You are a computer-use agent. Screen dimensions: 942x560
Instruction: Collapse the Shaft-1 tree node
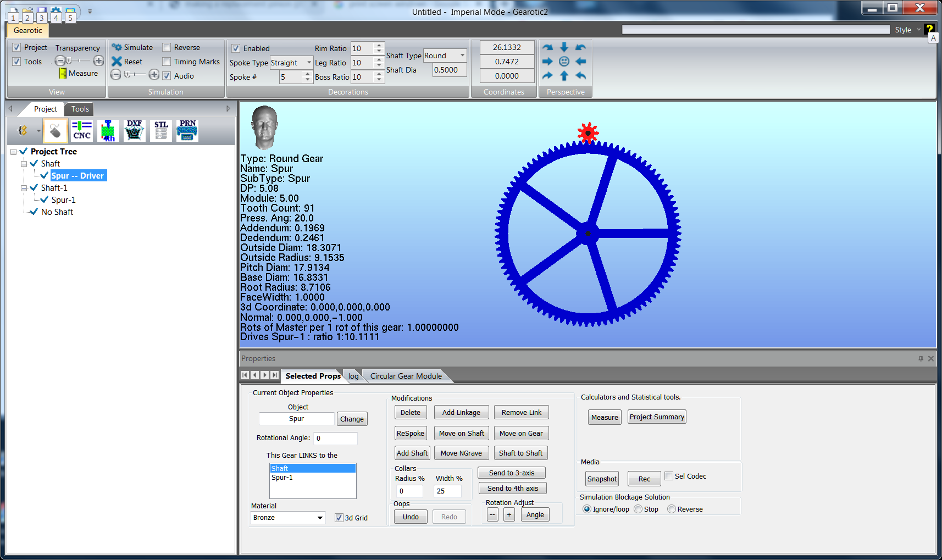[x=24, y=188]
